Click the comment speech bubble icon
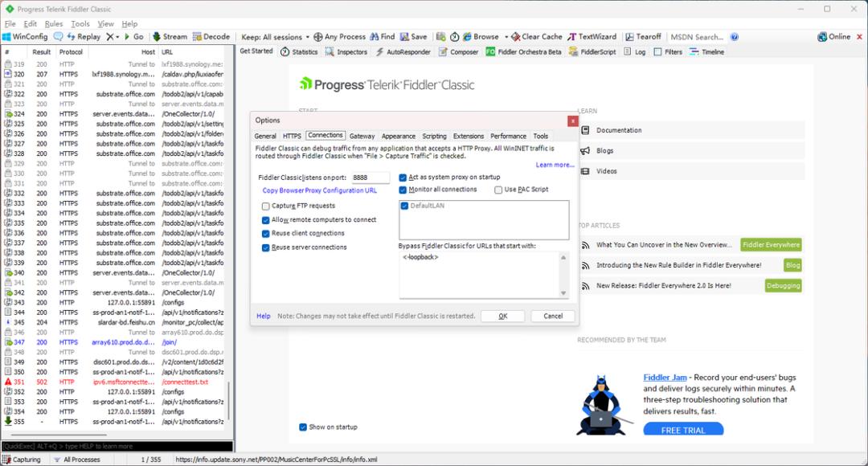Image resolution: width=868 pixels, height=466 pixels. [58, 36]
